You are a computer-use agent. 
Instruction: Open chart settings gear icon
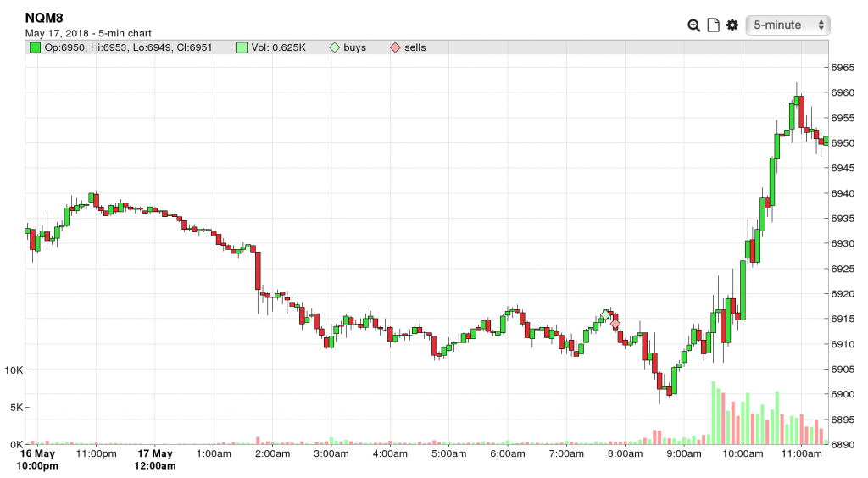point(732,25)
